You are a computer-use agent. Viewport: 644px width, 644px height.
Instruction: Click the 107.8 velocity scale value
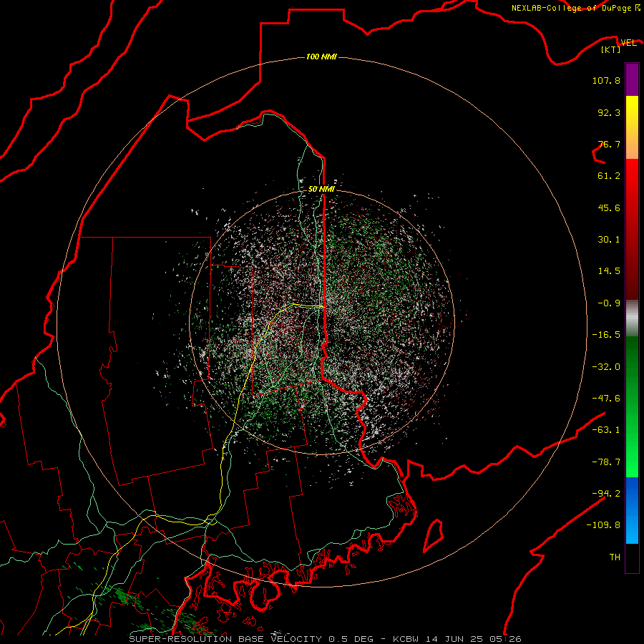point(606,80)
